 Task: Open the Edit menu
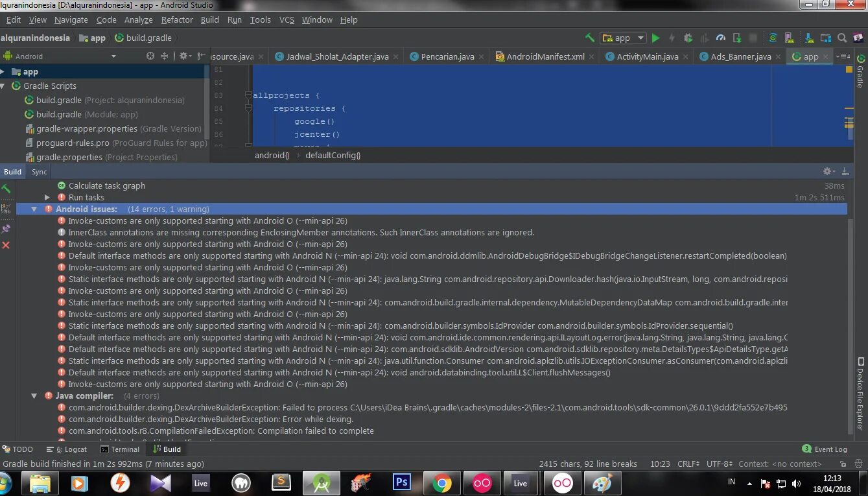[x=13, y=19]
